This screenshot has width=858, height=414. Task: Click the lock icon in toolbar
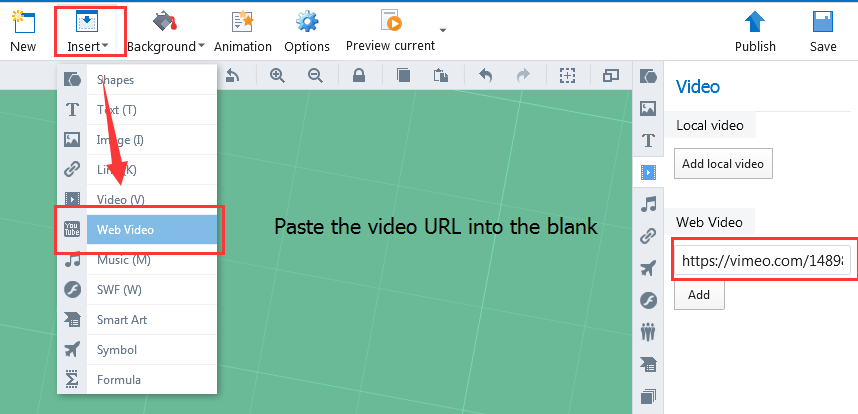point(359,75)
